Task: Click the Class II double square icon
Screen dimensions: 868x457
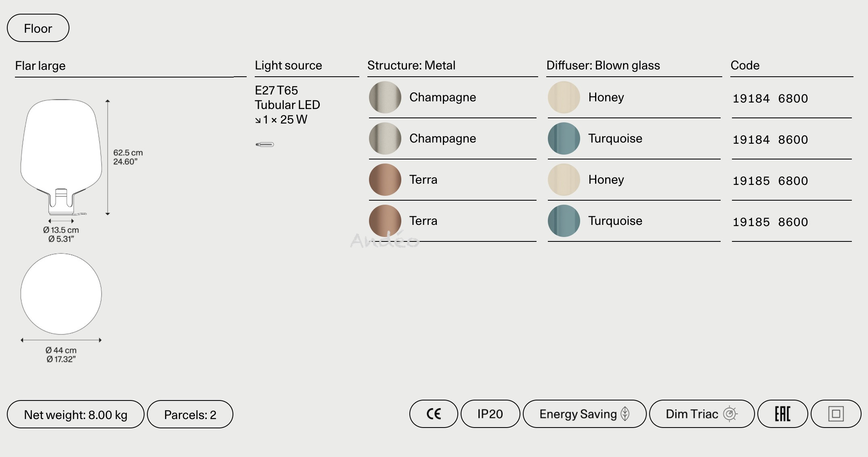Action: tap(836, 414)
